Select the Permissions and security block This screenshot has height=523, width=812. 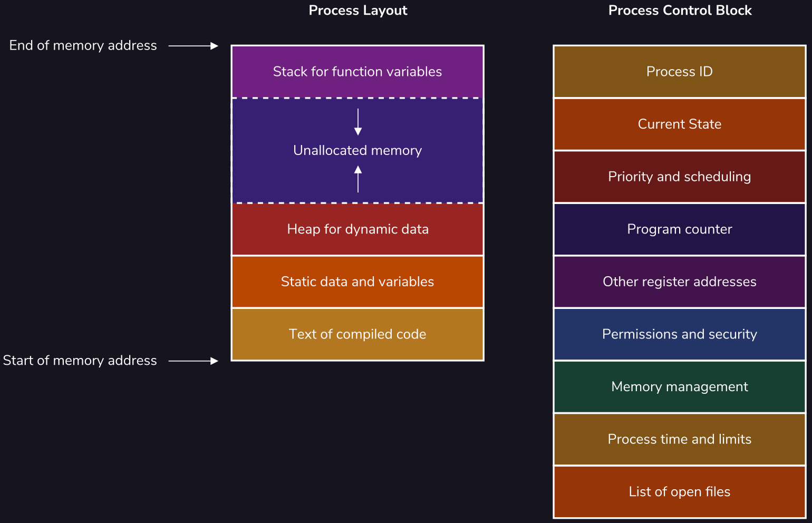(x=679, y=334)
